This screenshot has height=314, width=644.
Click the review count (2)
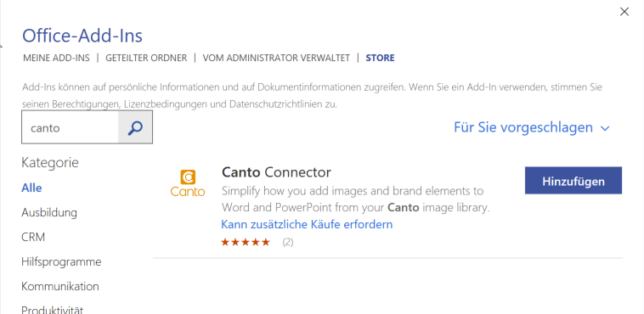(288, 242)
